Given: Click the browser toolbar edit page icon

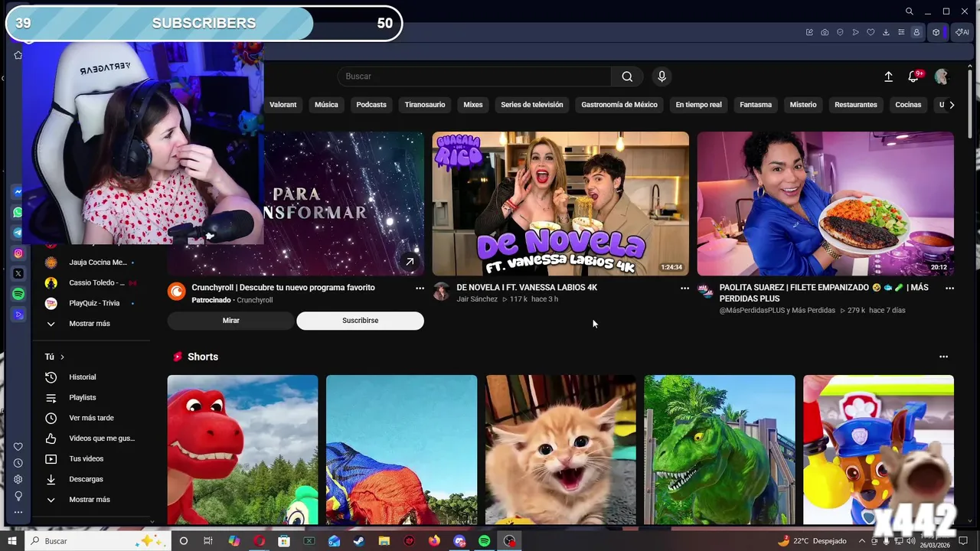Looking at the screenshot, I should coord(809,32).
